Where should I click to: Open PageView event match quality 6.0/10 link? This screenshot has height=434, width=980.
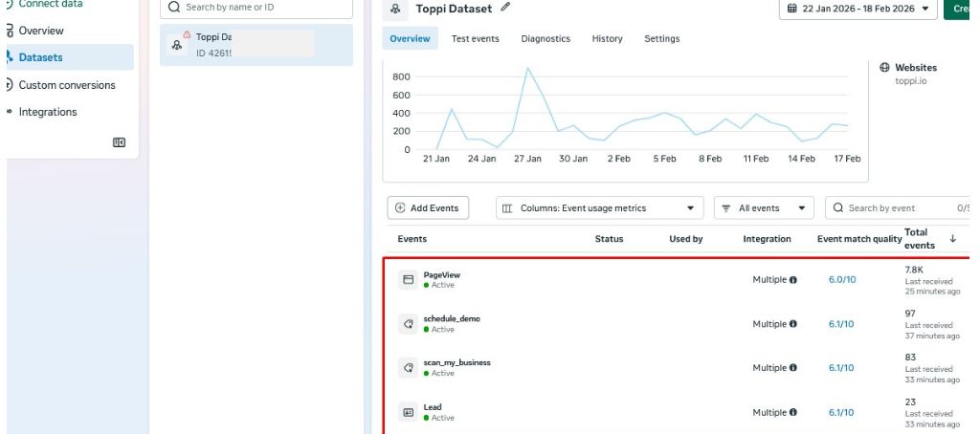[841, 280]
